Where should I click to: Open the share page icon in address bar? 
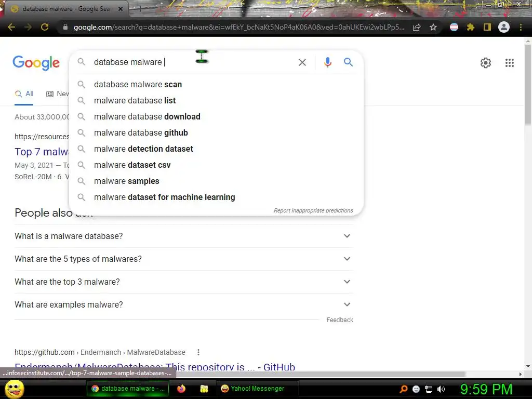tap(417, 27)
